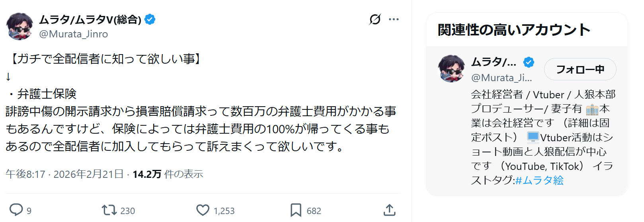The image size is (644, 222).
Task: Open the 14.2万 件の表示 view count
Action: 168,174
